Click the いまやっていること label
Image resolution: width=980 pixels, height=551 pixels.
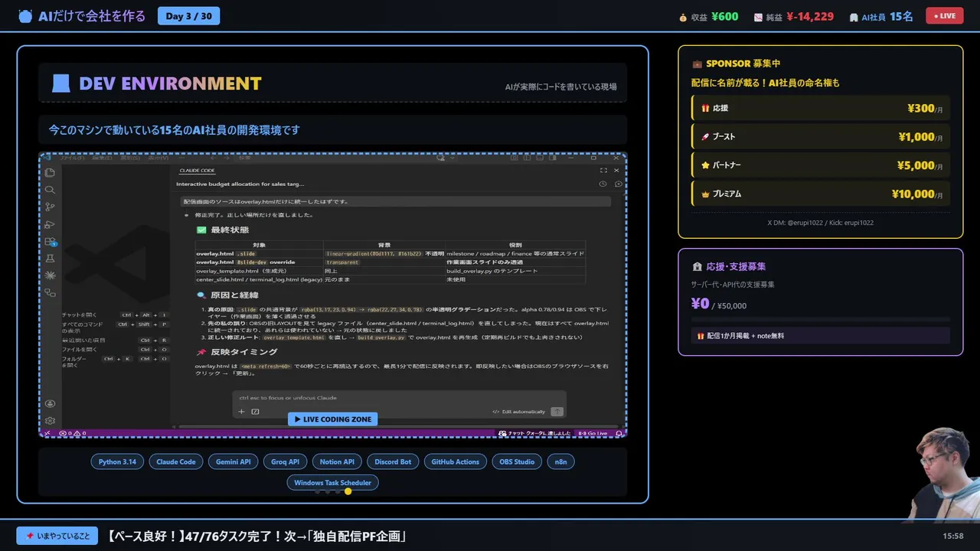(x=57, y=536)
